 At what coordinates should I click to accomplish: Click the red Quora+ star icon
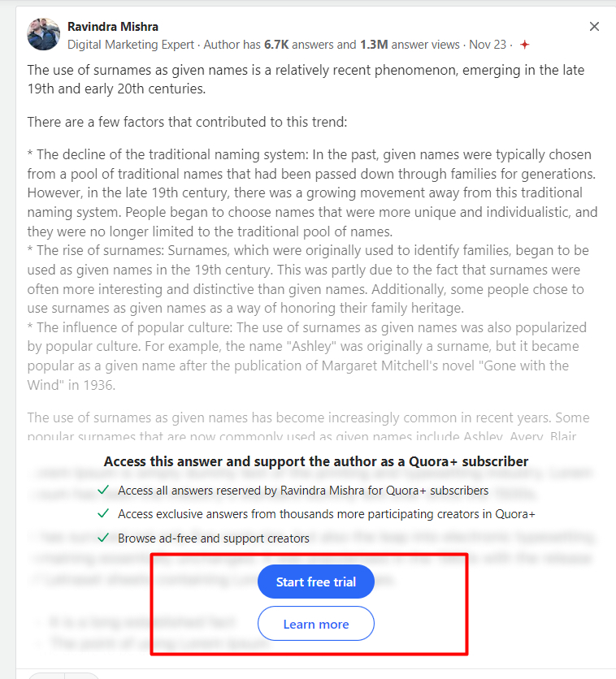pyautogui.click(x=525, y=45)
